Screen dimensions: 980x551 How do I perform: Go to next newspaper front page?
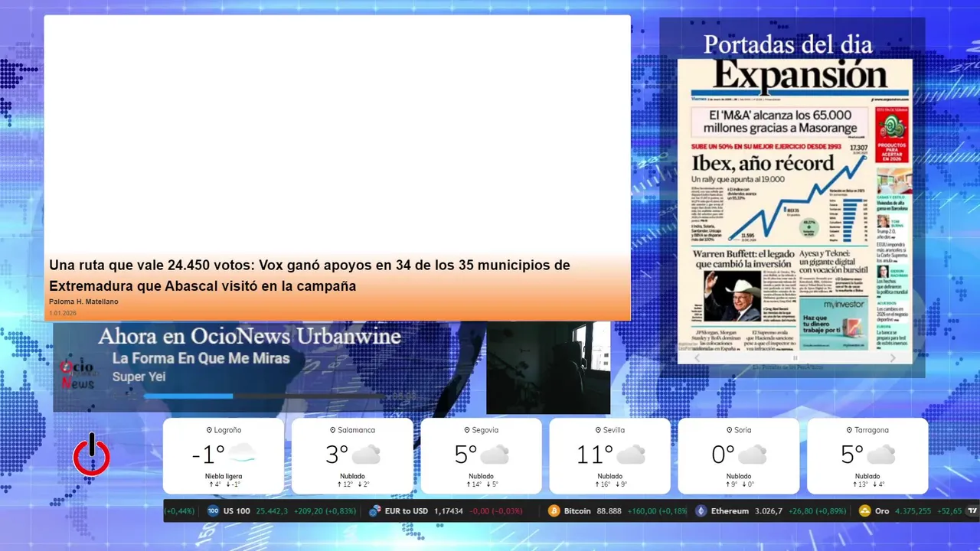893,357
